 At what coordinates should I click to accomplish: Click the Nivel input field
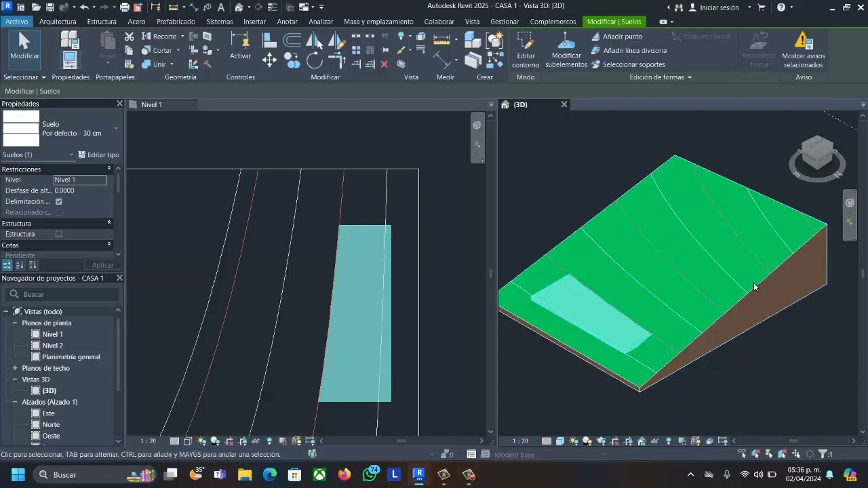click(x=80, y=180)
